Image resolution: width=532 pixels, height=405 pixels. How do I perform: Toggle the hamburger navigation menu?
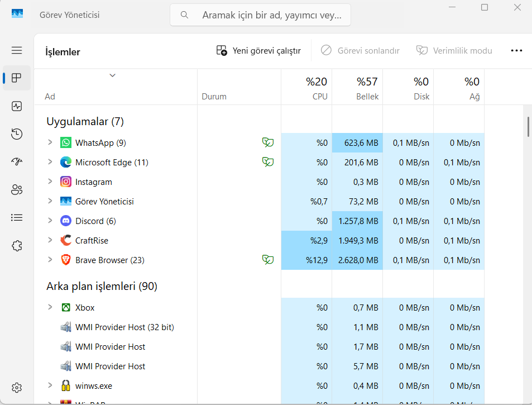[17, 50]
